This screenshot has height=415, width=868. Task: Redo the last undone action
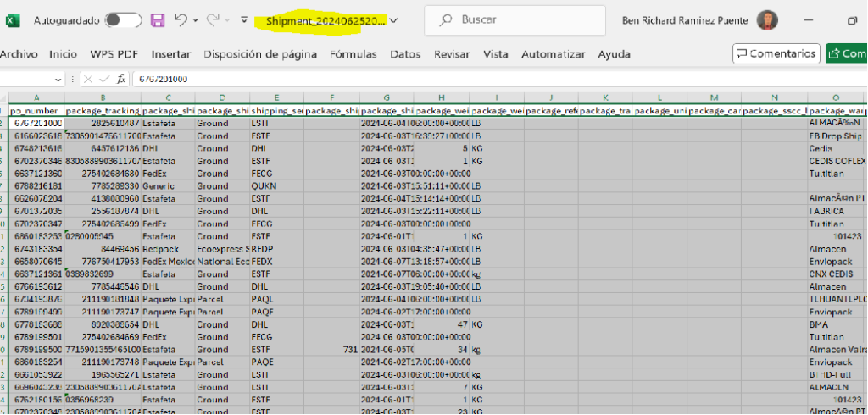coord(213,20)
